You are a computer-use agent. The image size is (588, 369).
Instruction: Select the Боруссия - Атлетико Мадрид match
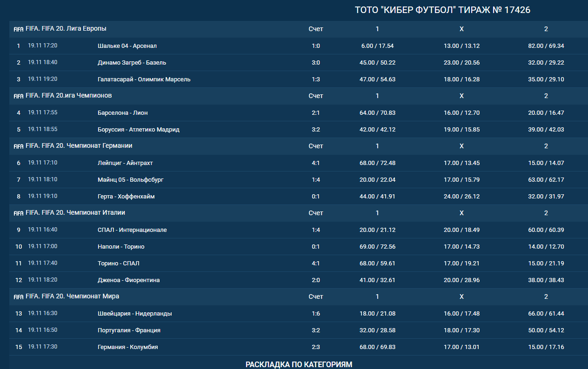(138, 130)
